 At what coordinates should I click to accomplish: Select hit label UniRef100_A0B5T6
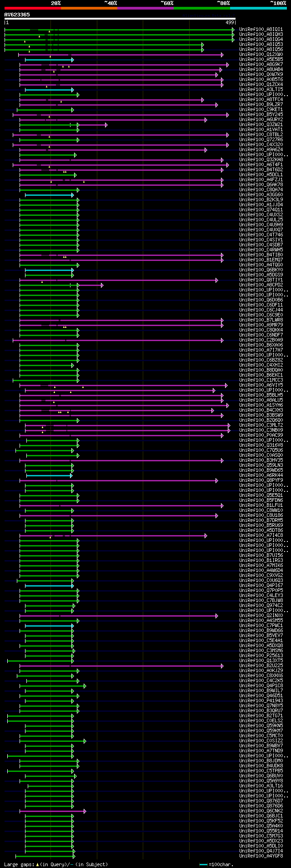261,80
